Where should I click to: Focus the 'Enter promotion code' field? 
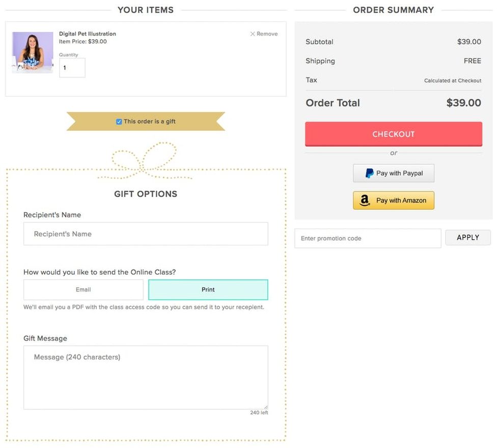368,238
